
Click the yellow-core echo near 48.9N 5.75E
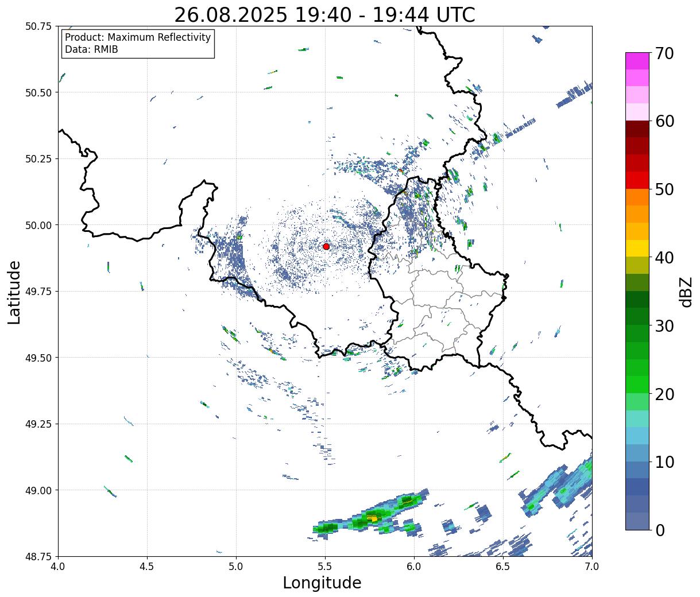point(373,518)
